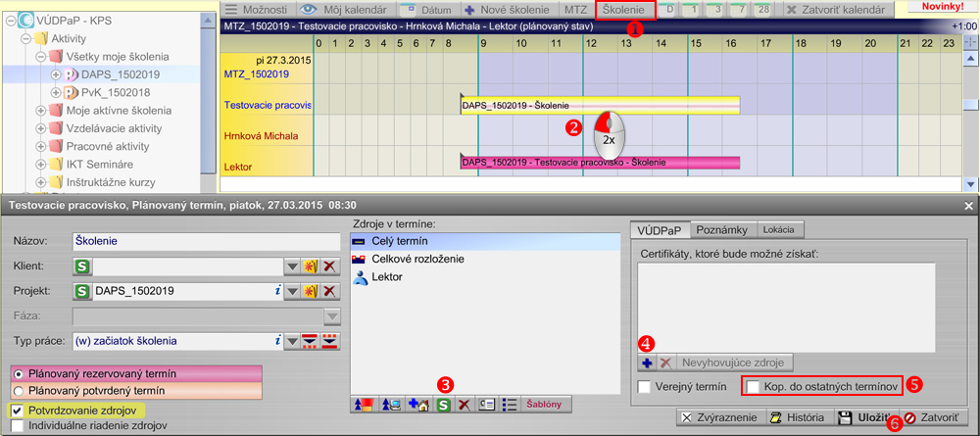Click the pink Lektor schedule bar in calendar
This screenshot has height=436, width=980.
tap(600, 162)
